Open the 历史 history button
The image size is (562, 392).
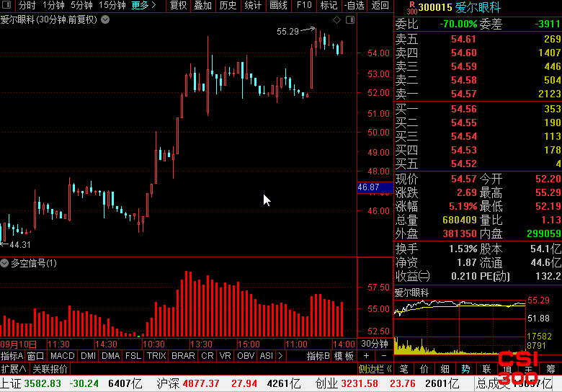click(228, 5)
